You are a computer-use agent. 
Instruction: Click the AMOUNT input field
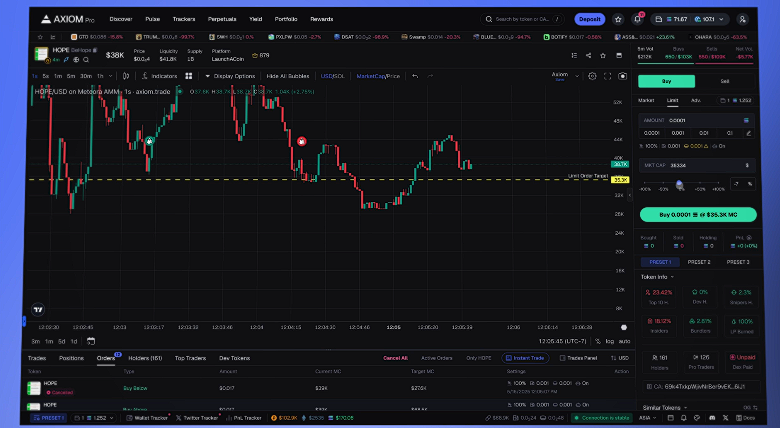click(696, 120)
